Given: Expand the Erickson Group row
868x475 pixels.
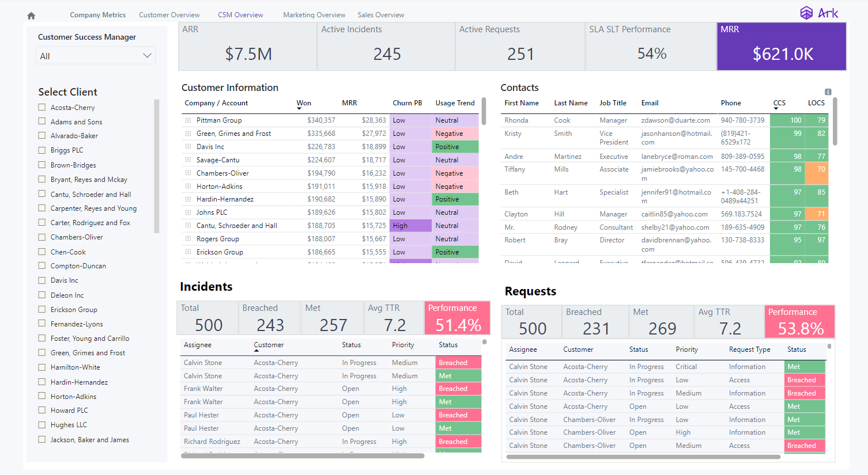Looking at the screenshot, I should click(x=187, y=252).
